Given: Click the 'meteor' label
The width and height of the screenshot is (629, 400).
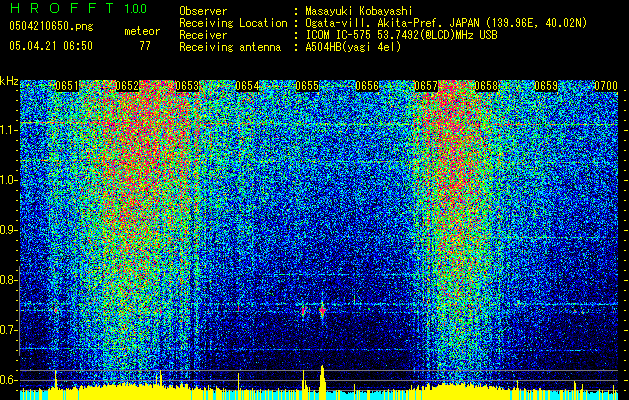Looking at the screenshot, I should (x=142, y=31).
